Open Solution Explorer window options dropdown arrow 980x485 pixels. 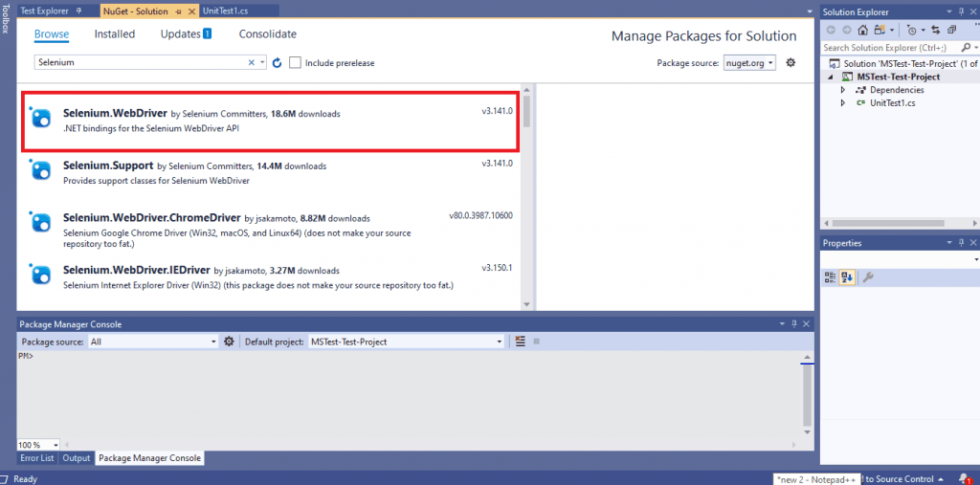tap(948, 11)
